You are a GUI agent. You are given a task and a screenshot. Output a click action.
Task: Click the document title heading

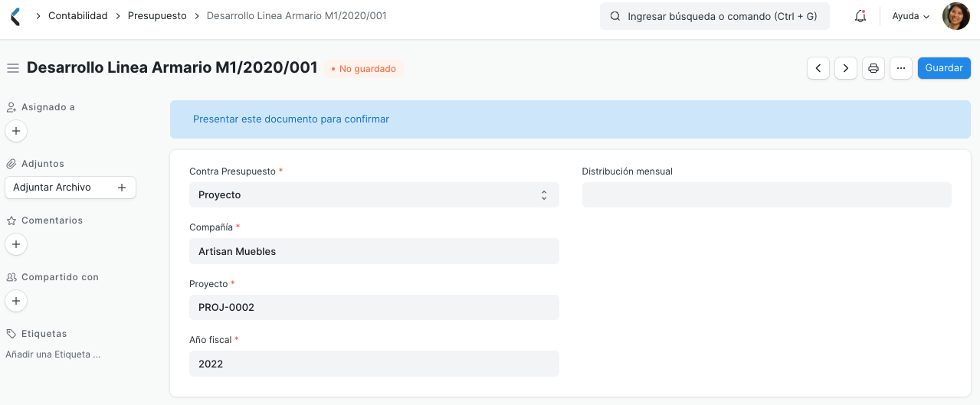click(x=172, y=67)
